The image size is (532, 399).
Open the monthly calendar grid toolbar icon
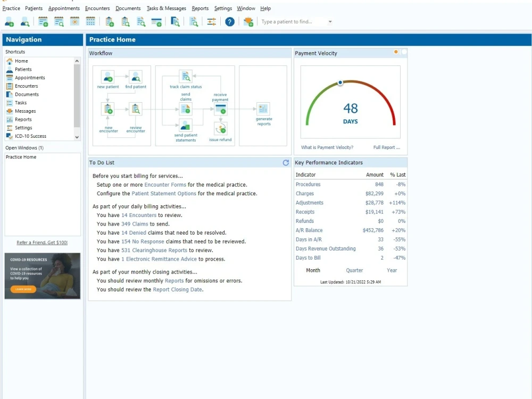[x=90, y=22]
